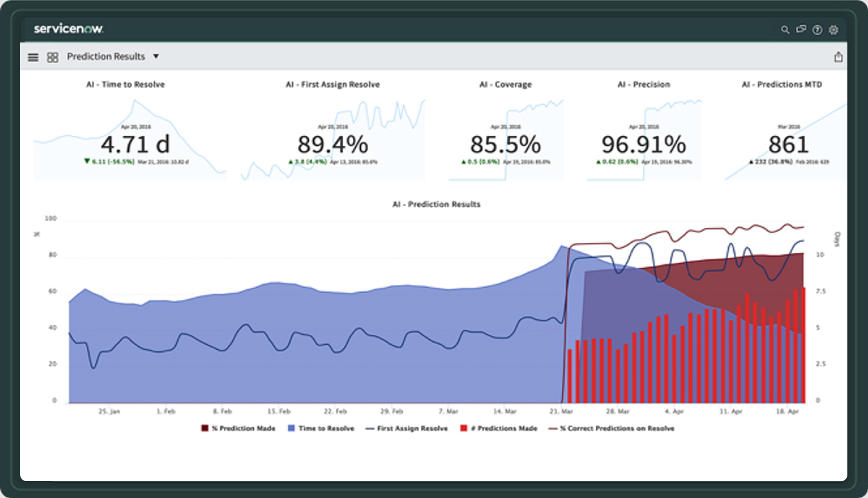The height and width of the screenshot is (498, 868).
Task: Select the Prediction Results dashboard title
Action: pyautogui.click(x=105, y=56)
